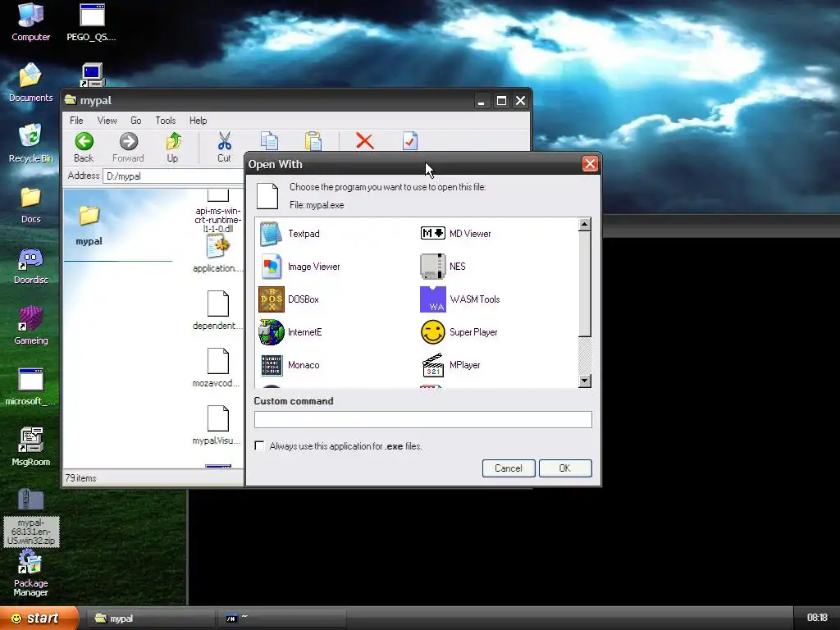840x630 pixels.
Task: Click the Paste clipboard icon
Action: [x=313, y=141]
